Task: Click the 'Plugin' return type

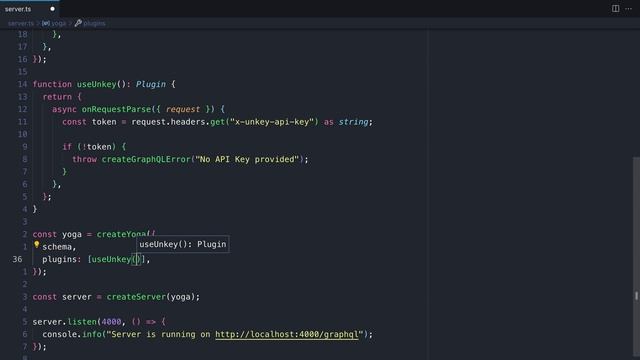Action: (151, 84)
